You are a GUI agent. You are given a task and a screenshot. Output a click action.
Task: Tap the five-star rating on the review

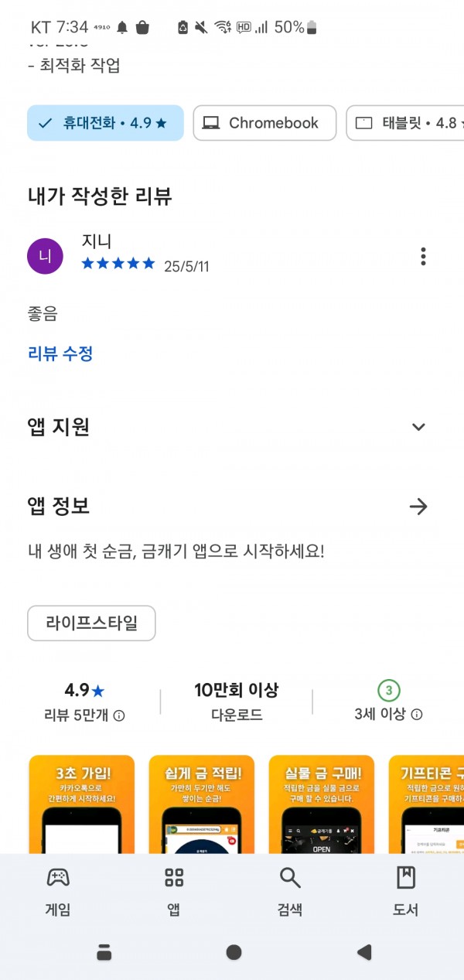point(118,264)
